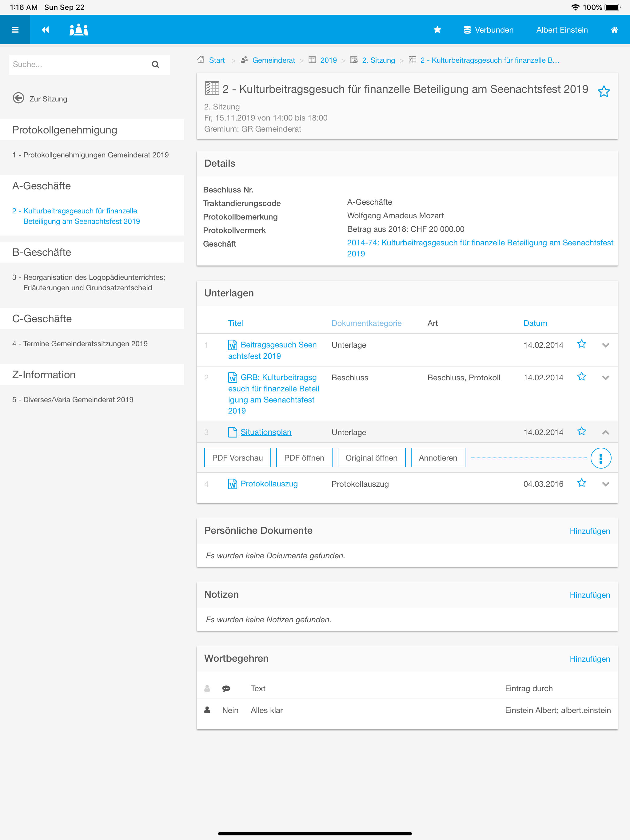Select agenda item 3 Reorganisation des Logopädieunterrichtes

tap(89, 282)
